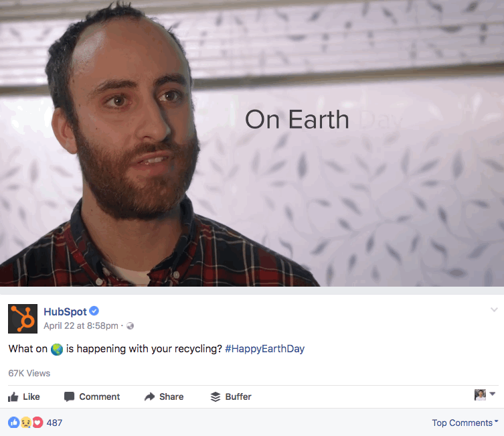Click the Comment button label

click(x=99, y=396)
